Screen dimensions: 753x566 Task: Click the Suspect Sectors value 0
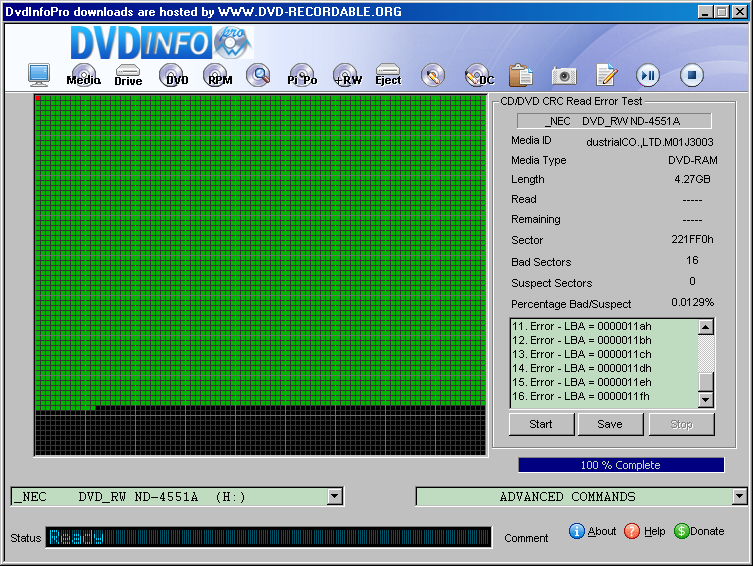pyautogui.click(x=692, y=281)
